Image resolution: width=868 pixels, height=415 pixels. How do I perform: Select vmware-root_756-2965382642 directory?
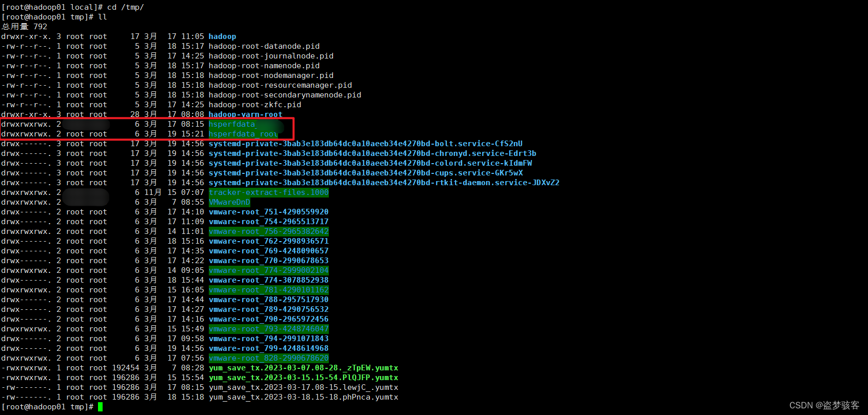tap(269, 231)
